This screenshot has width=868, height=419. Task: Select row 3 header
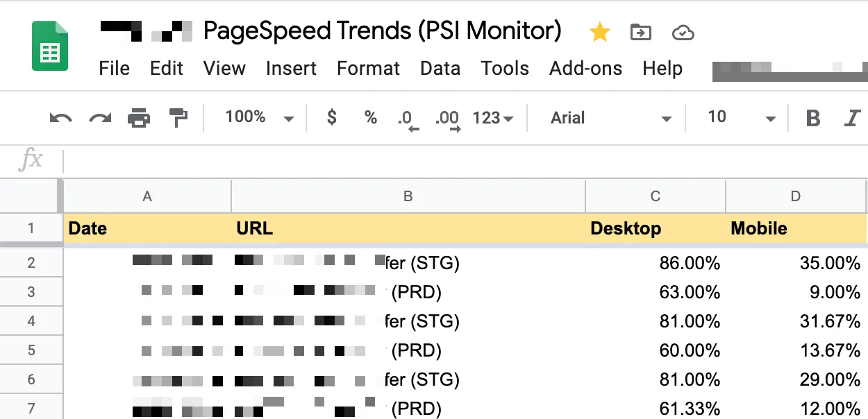pyautogui.click(x=31, y=292)
